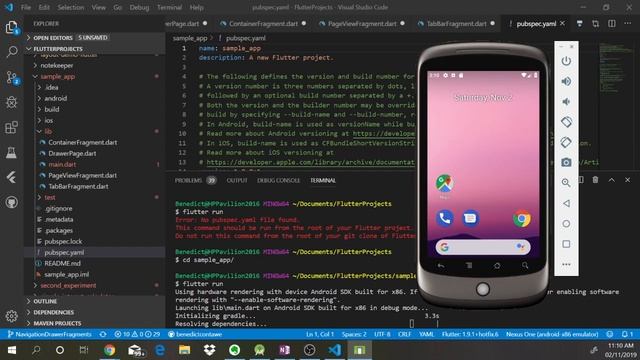Open the Search view in activity bar
This screenshot has width=640, height=360.
tap(12, 51)
